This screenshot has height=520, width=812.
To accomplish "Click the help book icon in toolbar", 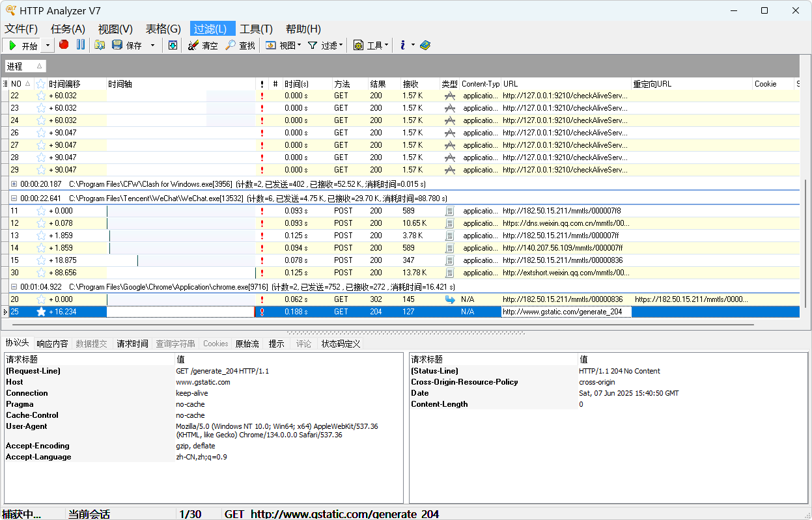I will tap(425, 46).
